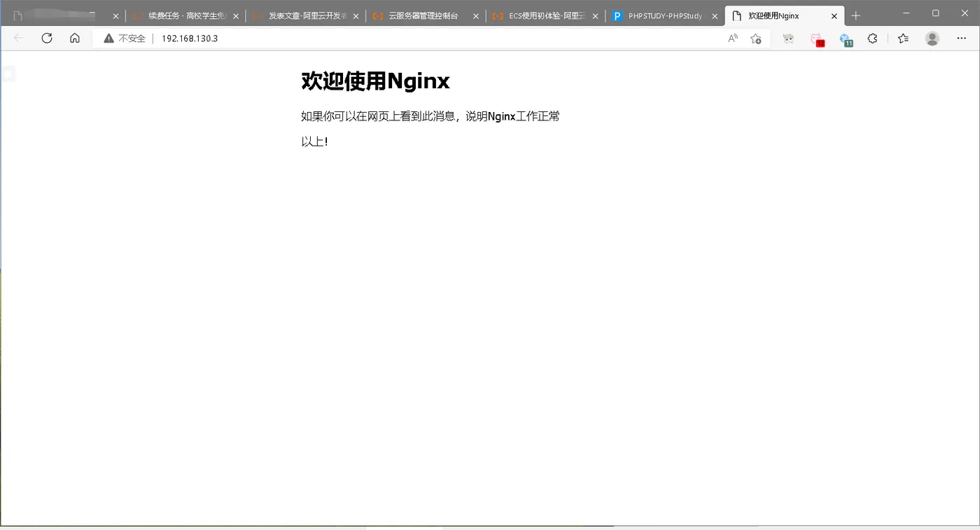Open the Extensions puzzle menu
Screen dimensions: 980x530
pos(872,39)
